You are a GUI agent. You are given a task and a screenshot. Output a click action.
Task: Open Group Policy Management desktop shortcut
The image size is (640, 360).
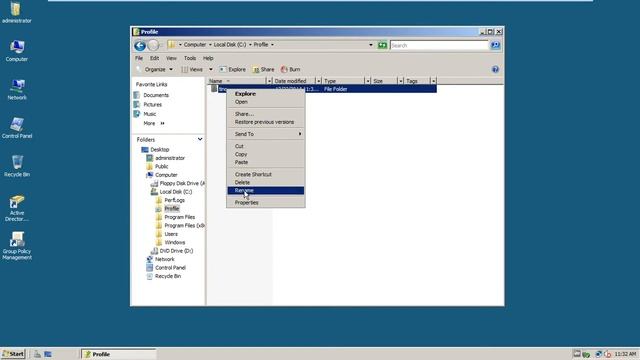point(17,246)
